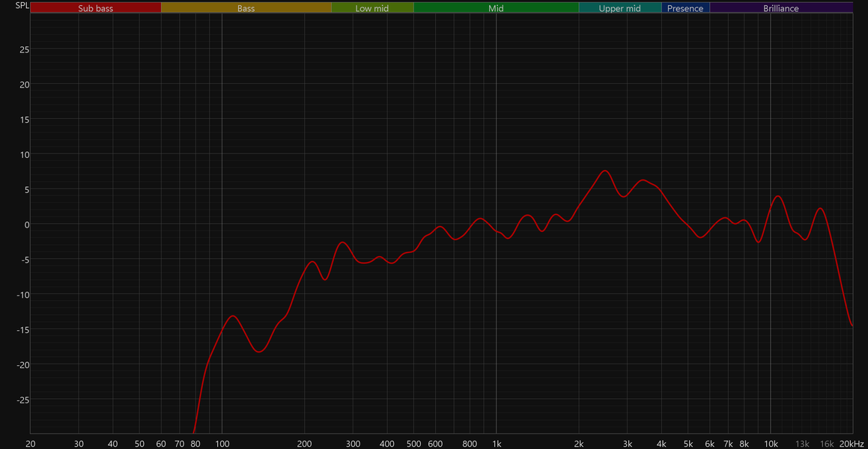Viewport: 868px width, 449px height.
Task: Click the 100 Hz frequency label
Action: pyautogui.click(x=222, y=444)
